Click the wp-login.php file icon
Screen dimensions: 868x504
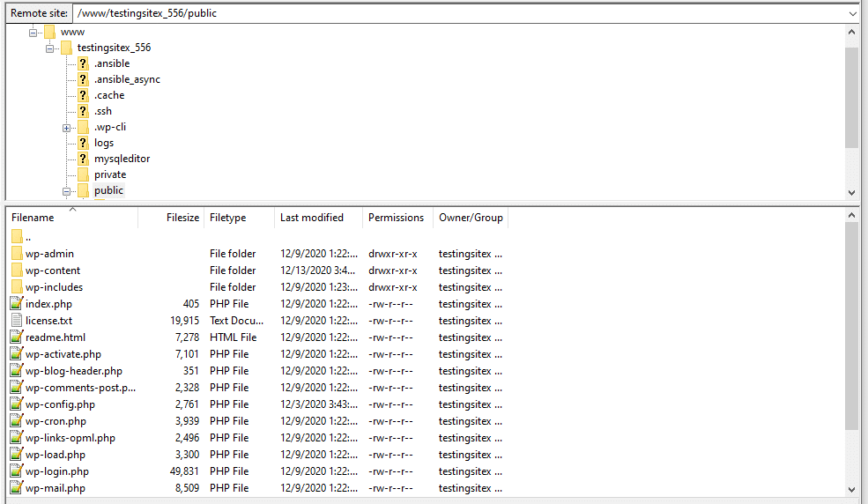tap(17, 471)
